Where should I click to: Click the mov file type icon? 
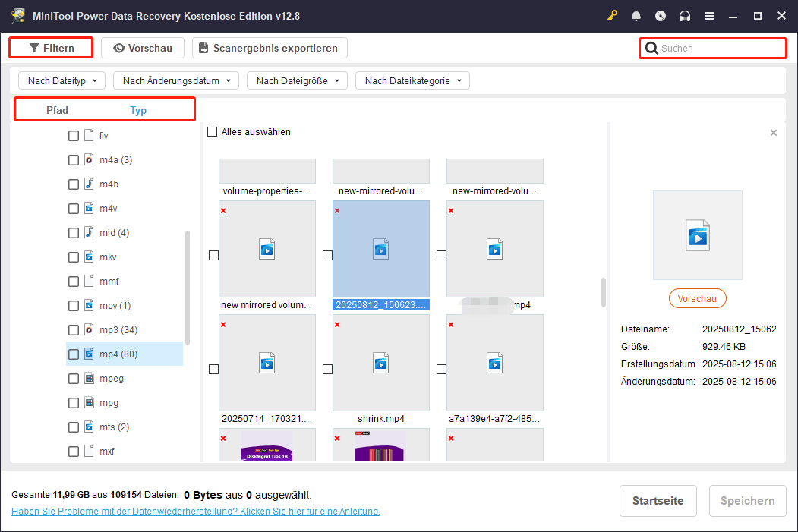tap(89, 306)
